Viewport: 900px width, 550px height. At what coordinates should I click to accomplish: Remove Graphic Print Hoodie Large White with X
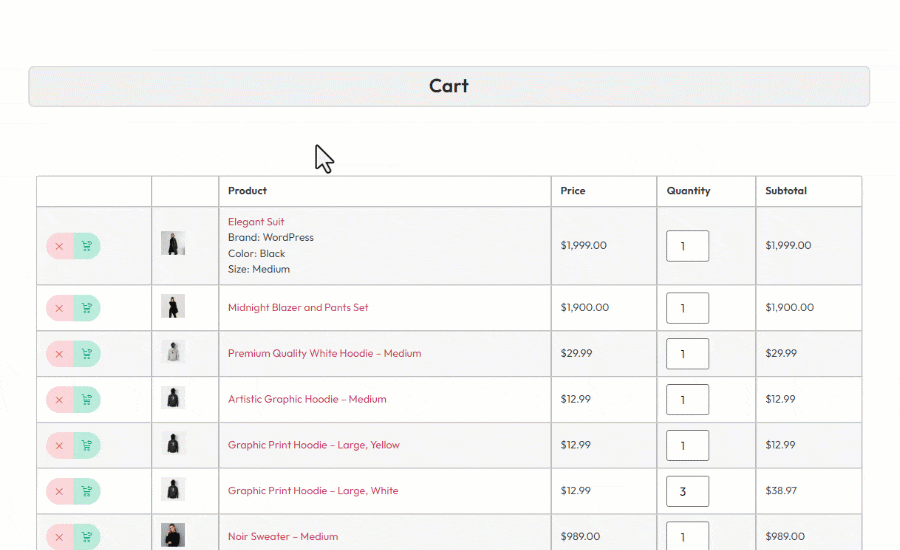coord(59,491)
